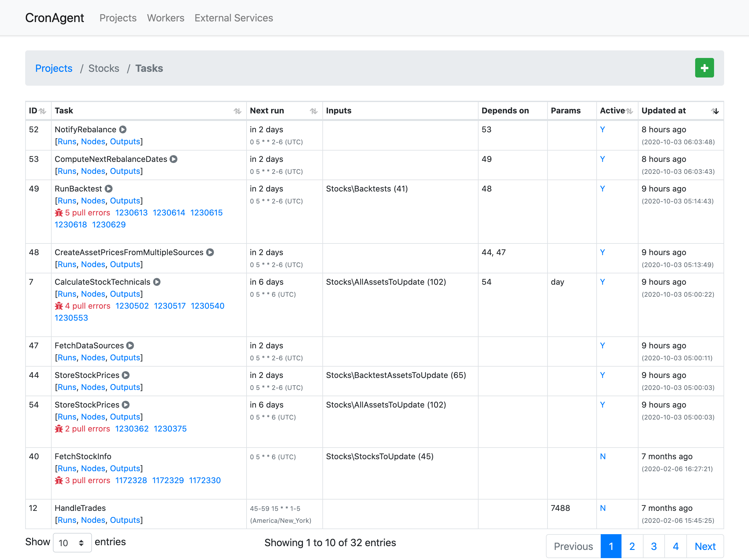Run StoreStockPrices task 54 play icon

coord(126,405)
